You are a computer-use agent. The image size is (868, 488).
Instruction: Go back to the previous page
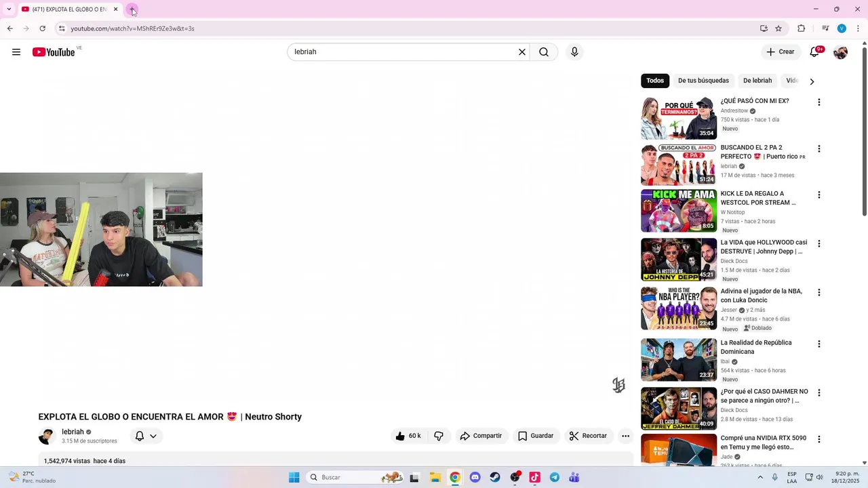(x=10, y=28)
